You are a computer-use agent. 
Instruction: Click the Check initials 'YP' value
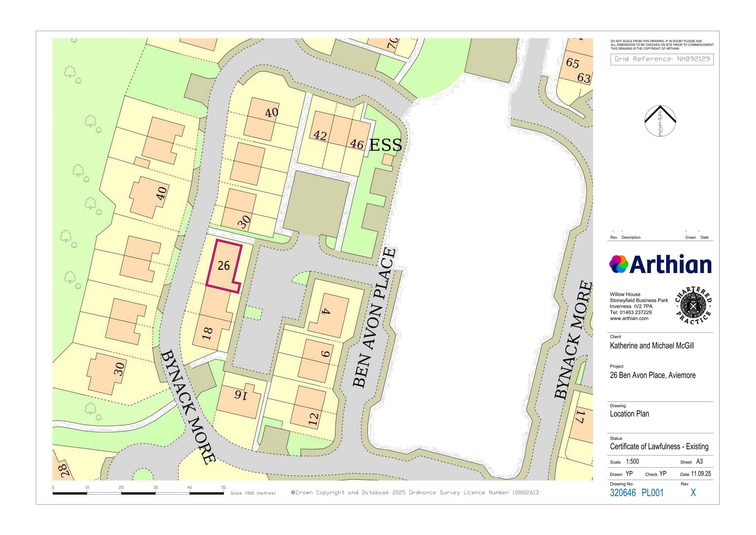(x=663, y=474)
